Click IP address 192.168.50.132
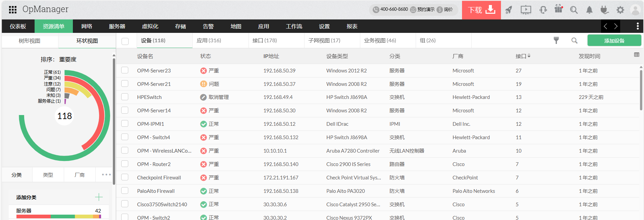The image size is (644, 220). pyautogui.click(x=281, y=137)
